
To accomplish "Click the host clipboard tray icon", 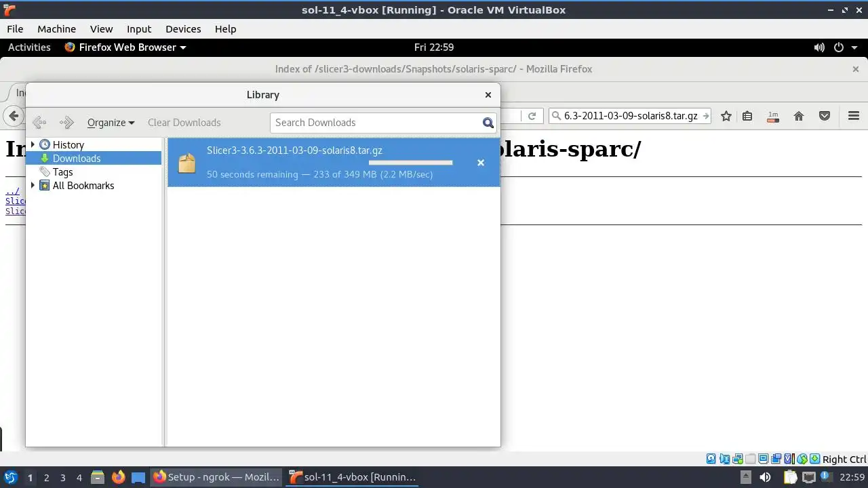I will point(791,476).
